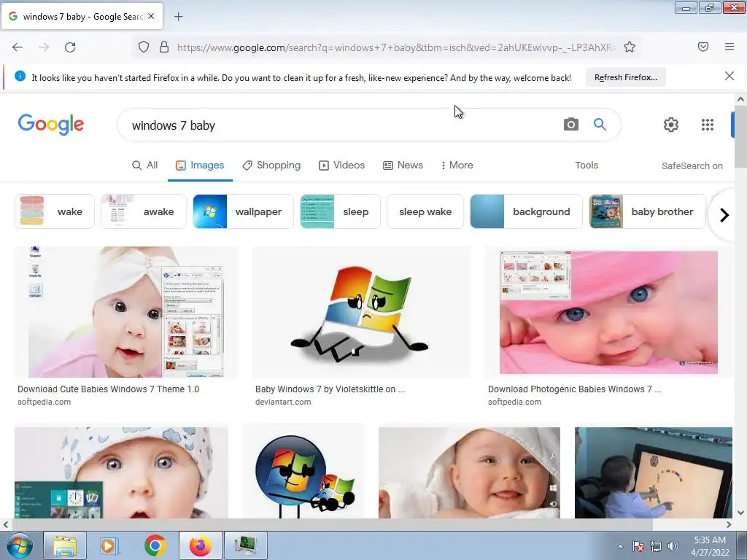Open Download Photogenic Babies Windows 7 link
Screen dimensions: 747x560
coord(575,389)
